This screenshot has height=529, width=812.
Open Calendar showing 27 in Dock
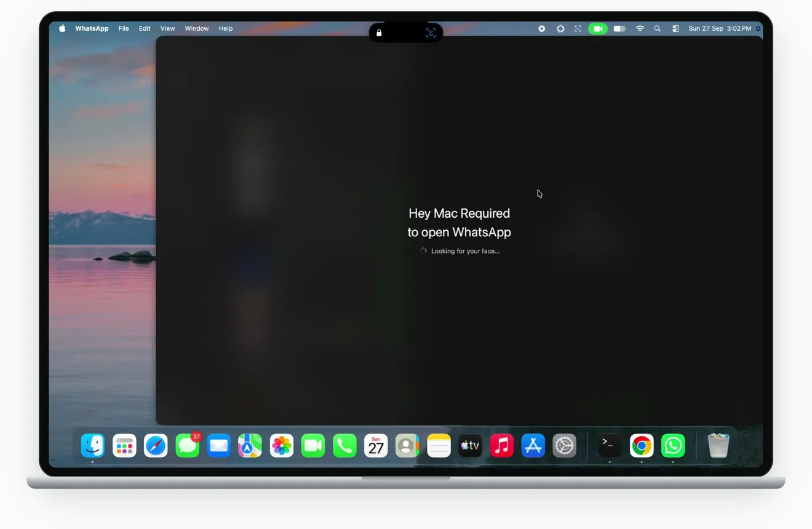pos(376,446)
